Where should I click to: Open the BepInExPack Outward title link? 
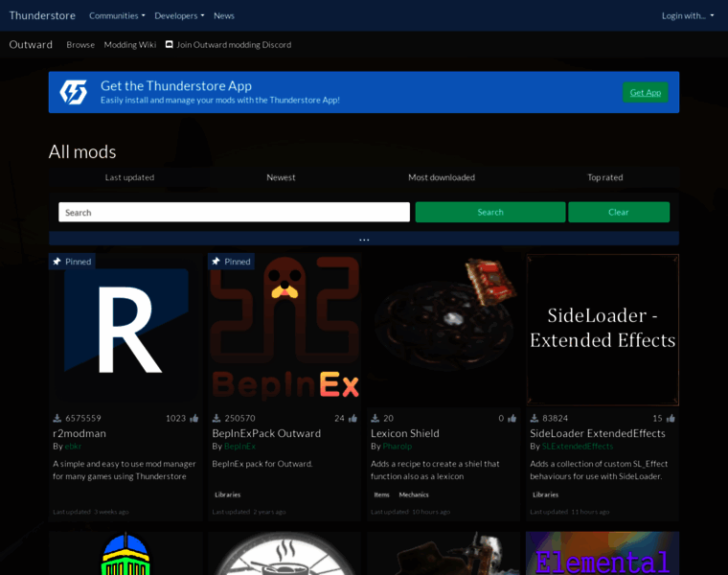266,433
